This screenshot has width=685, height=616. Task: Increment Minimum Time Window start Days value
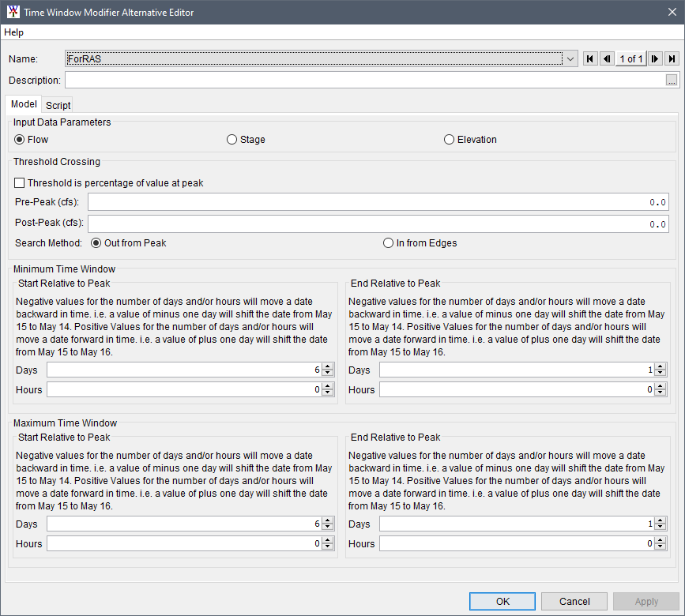(x=328, y=366)
